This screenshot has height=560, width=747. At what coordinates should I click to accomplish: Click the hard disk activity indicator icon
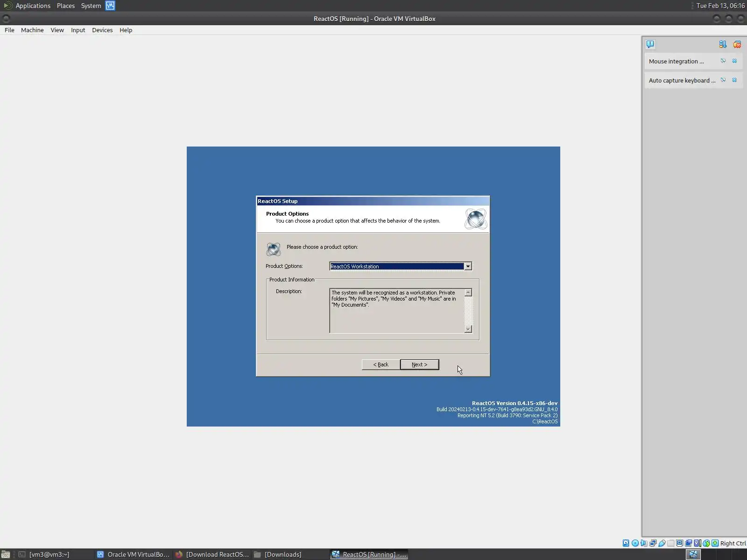(626, 543)
